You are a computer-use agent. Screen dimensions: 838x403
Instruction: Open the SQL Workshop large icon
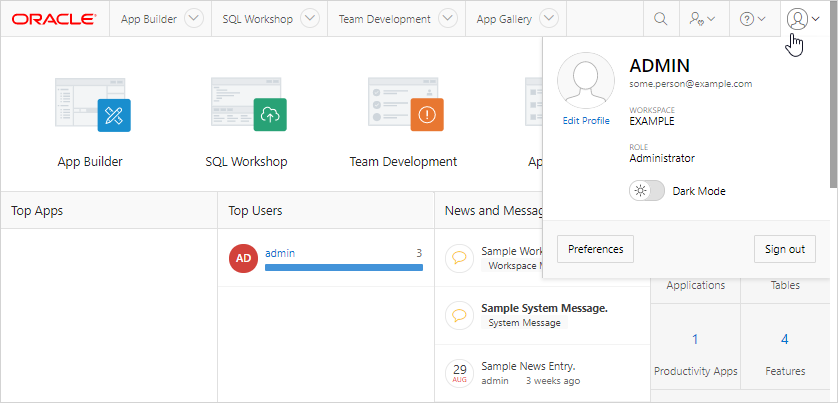pos(249,105)
